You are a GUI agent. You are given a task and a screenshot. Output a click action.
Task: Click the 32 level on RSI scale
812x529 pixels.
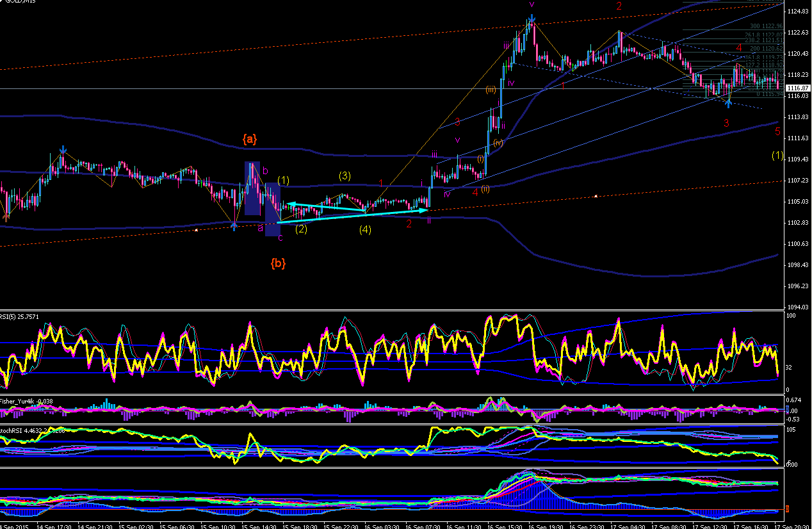pyautogui.click(x=790, y=368)
